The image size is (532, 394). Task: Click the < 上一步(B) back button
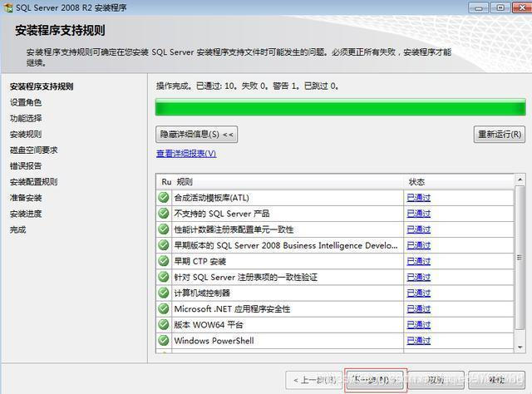(x=314, y=380)
